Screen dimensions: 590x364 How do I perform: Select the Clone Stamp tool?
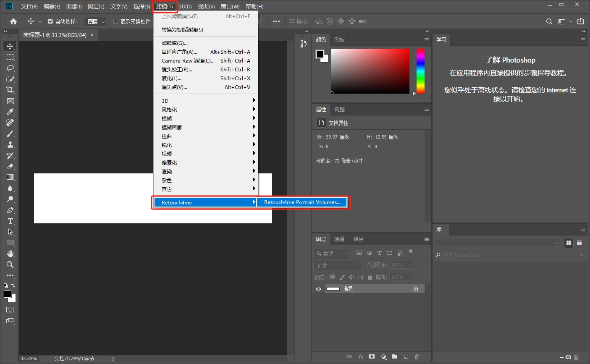[10, 144]
